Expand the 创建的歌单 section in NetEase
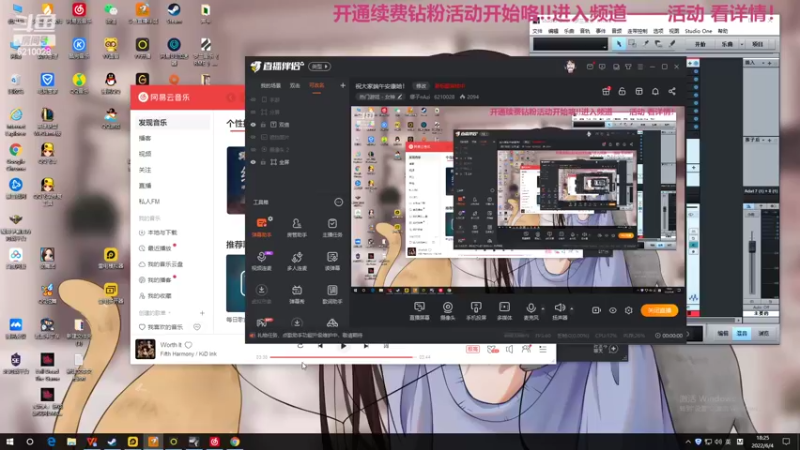The image size is (800, 450). click(x=155, y=313)
